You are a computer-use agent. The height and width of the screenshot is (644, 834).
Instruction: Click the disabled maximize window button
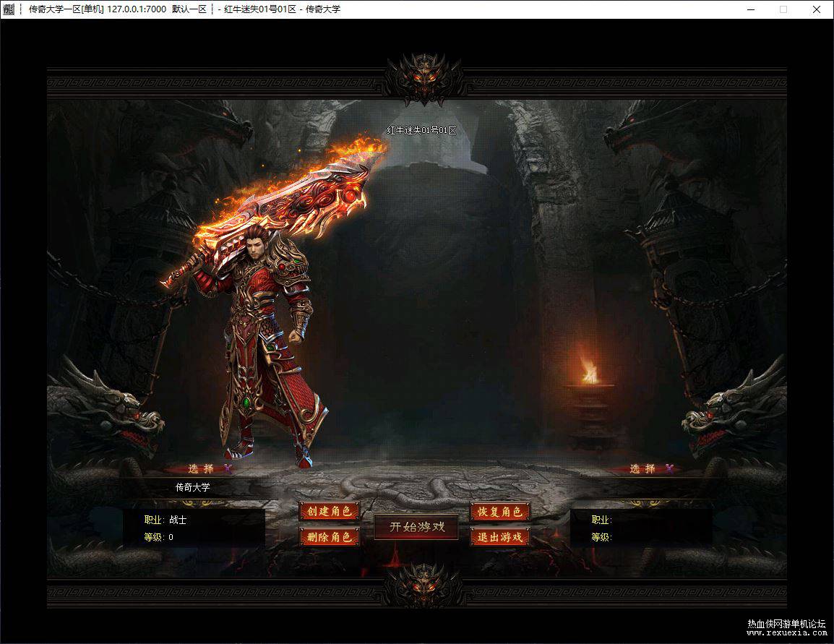[783, 9]
